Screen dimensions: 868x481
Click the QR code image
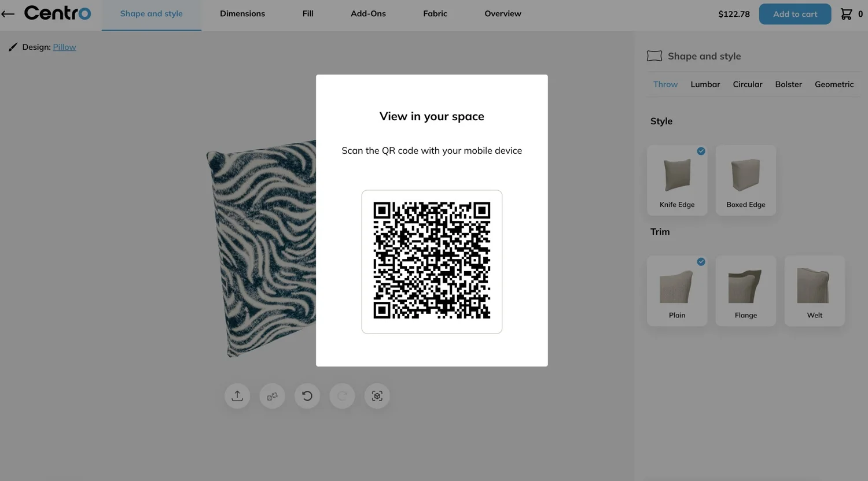click(x=432, y=261)
